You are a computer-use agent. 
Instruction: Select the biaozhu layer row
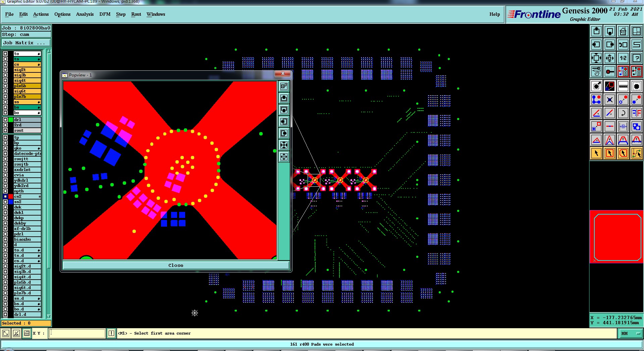point(27,239)
